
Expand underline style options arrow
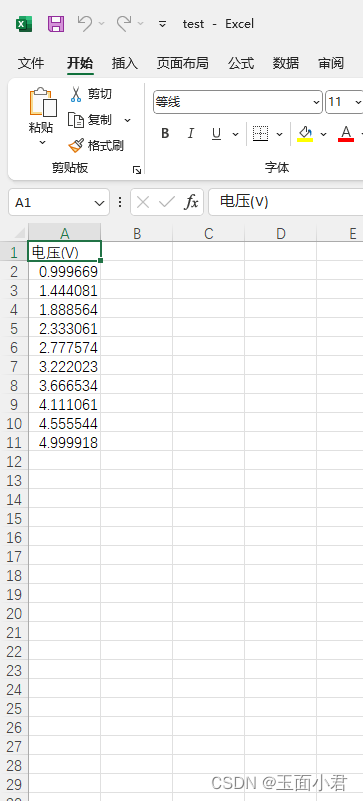235,134
